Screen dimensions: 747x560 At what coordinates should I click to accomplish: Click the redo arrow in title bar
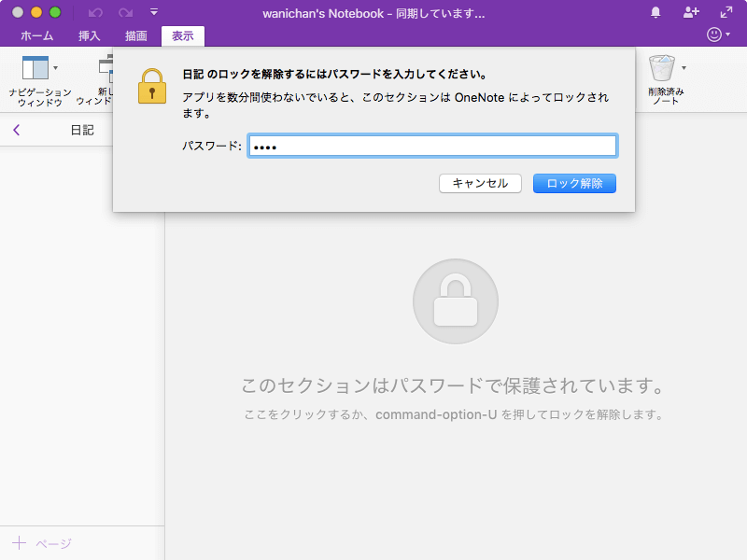tap(126, 13)
